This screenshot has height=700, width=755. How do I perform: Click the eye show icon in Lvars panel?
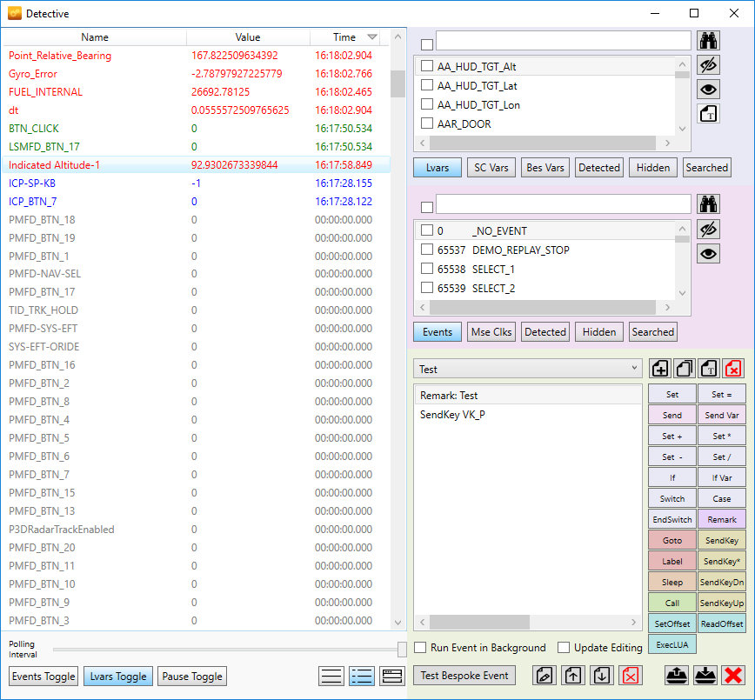[708, 89]
